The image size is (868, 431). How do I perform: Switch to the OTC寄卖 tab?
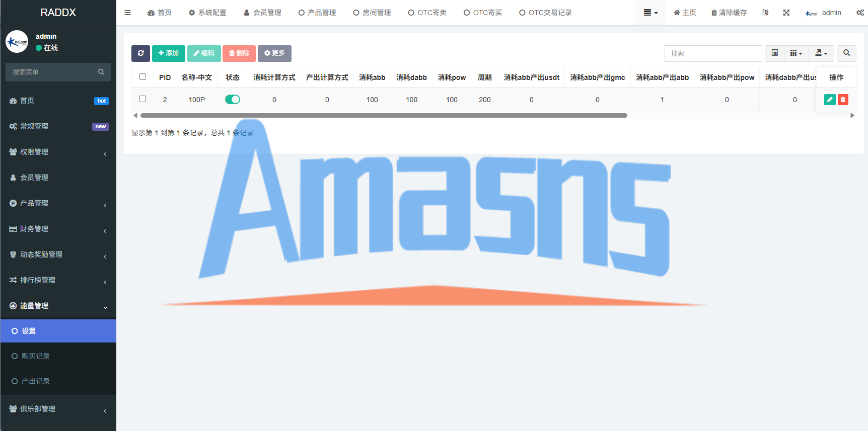[x=427, y=13]
